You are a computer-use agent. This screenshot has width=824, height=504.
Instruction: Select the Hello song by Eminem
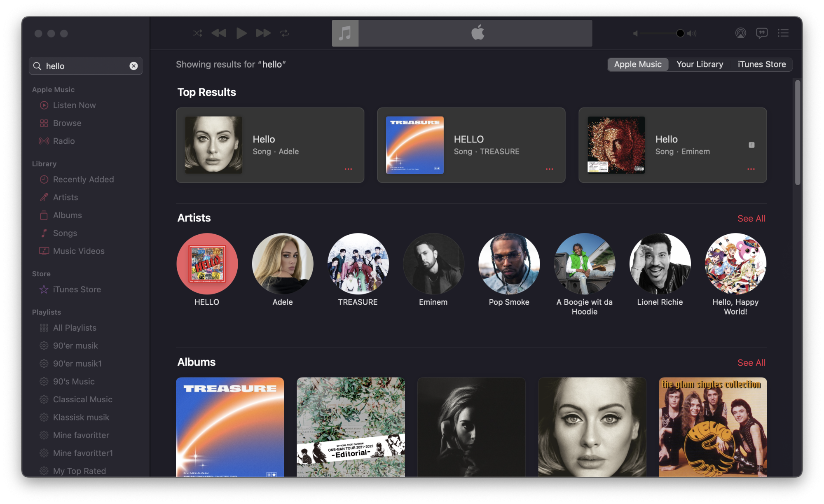point(672,145)
